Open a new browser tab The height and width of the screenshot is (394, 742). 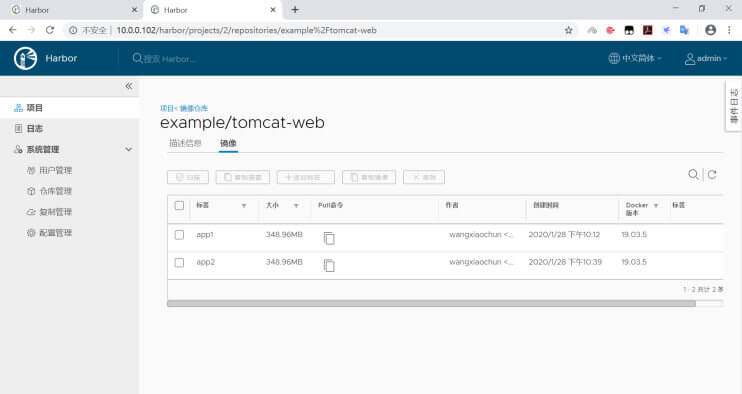click(x=295, y=9)
